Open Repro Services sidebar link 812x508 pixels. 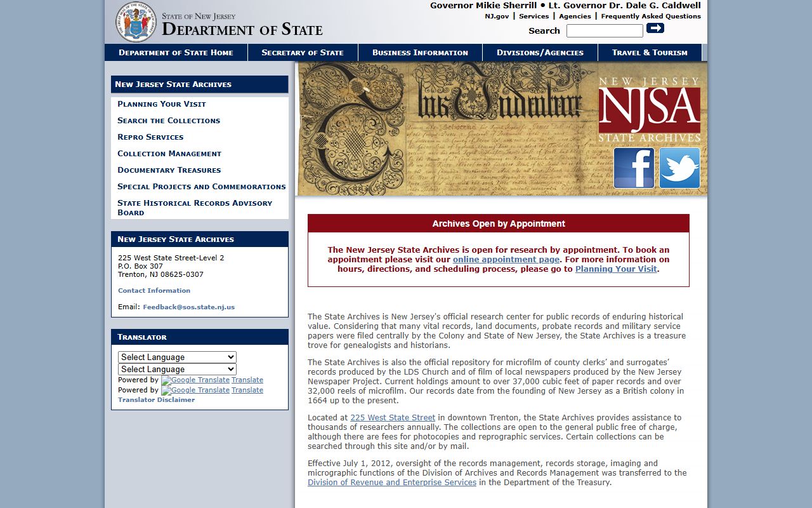pyautogui.click(x=150, y=137)
